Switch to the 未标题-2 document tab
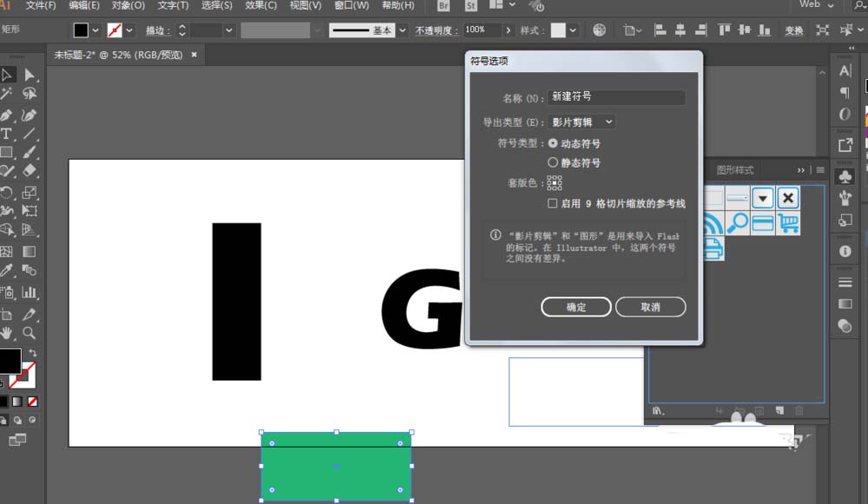The image size is (868, 504). tap(118, 55)
